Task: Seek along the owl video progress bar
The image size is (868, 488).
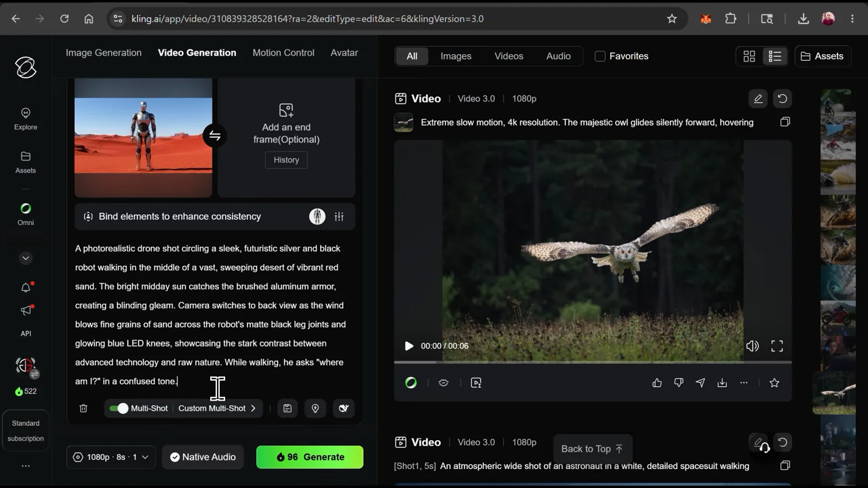Action: pos(593,362)
